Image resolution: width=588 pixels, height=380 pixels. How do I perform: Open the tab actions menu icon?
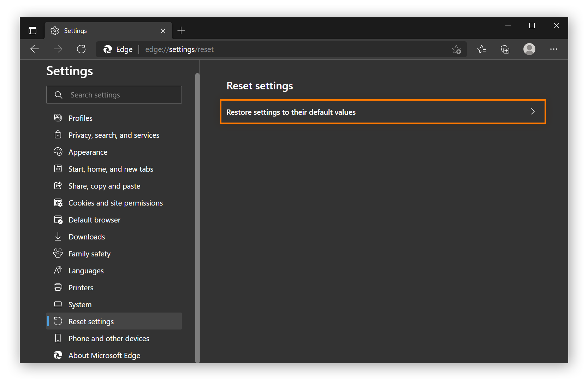pyautogui.click(x=32, y=31)
